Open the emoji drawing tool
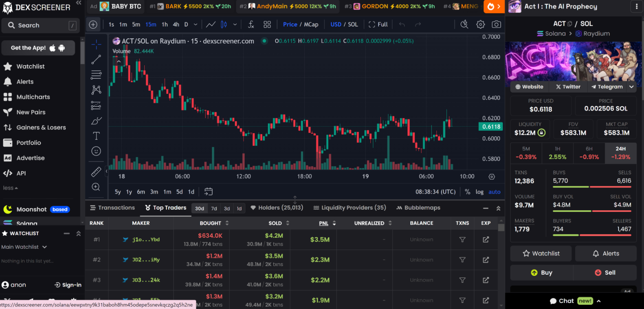The height and width of the screenshot is (309, 644). point(96,151)
